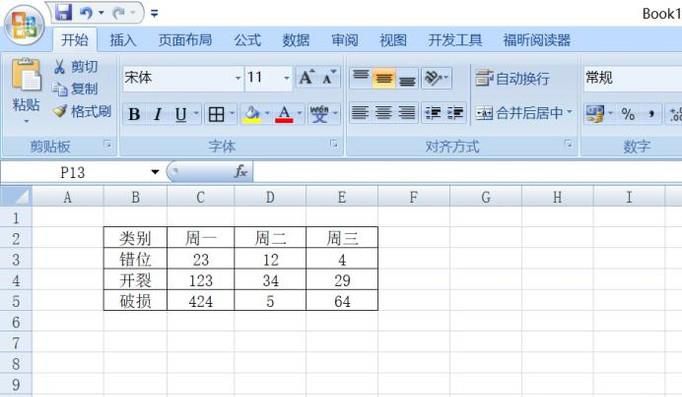
Task: Select cell containing 424
Action: coord(201,301)
